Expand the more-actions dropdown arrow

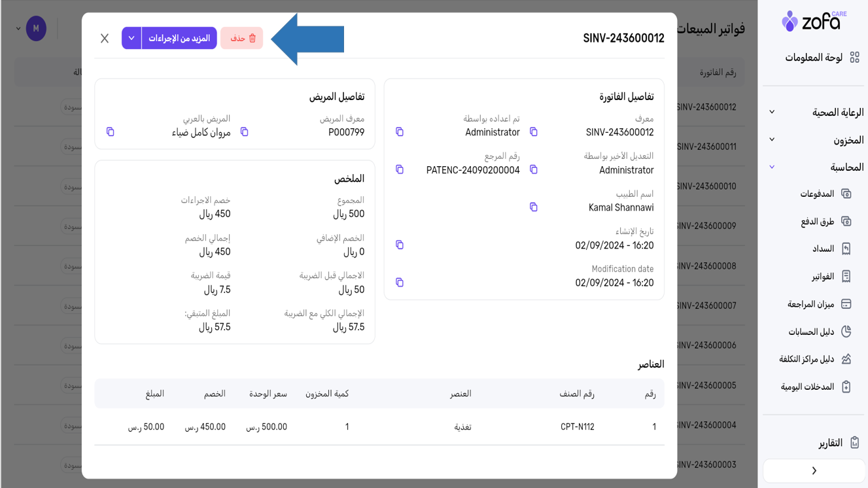pyautogui.click(x=131, y=39)
